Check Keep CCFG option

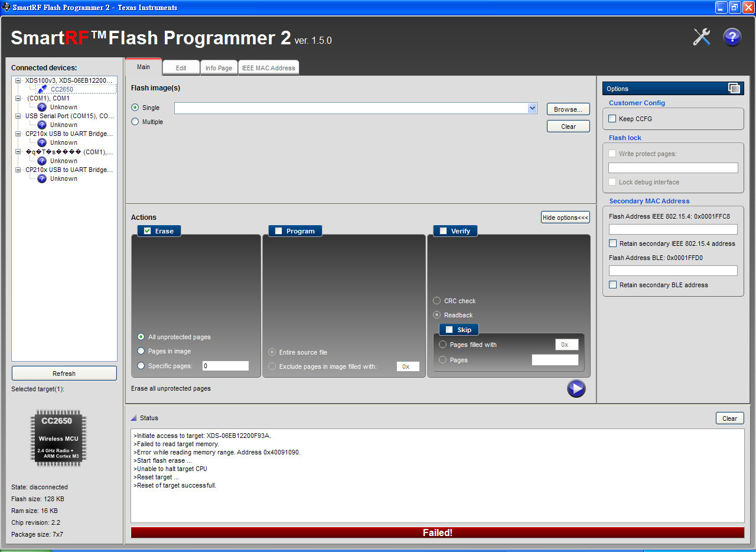click(x=612, y=119)
